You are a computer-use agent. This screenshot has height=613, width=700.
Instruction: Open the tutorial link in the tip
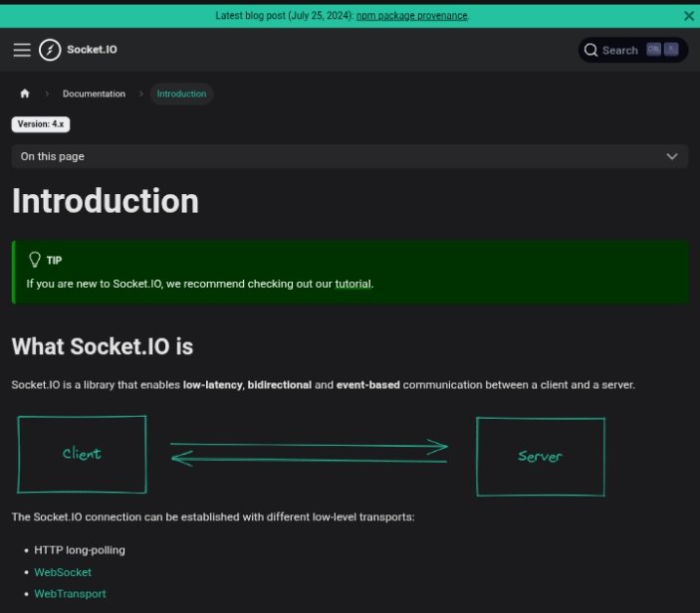point(353,284)
